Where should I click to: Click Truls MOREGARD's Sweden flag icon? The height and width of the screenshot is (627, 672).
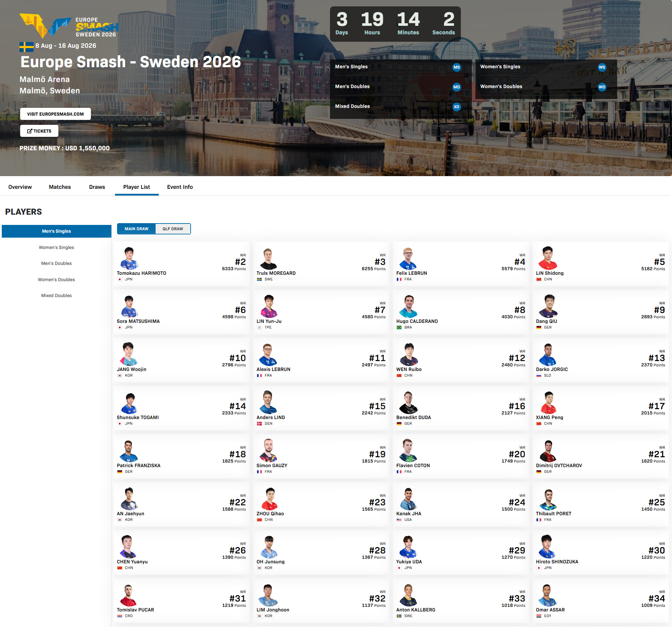pyautogui.click(x=260, y=279)
